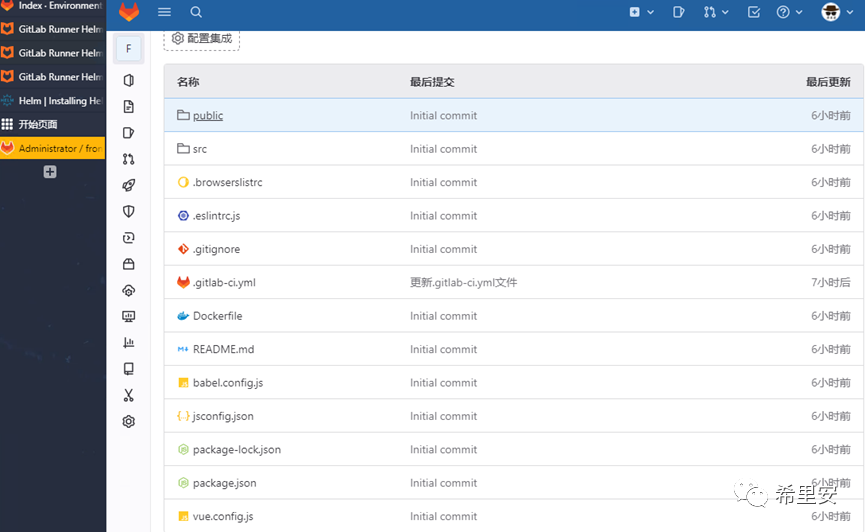Open the create new plus dropdown
The image size is (865, 532).
point(641,12)
